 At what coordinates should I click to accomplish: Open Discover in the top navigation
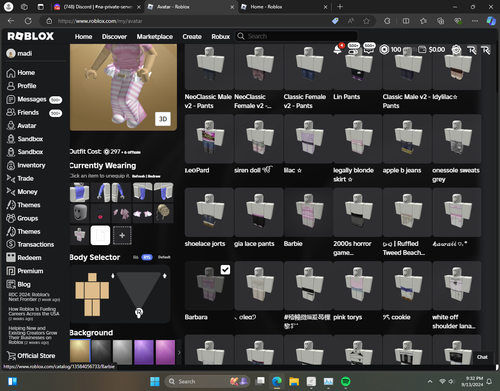click(x=114, y=36)
